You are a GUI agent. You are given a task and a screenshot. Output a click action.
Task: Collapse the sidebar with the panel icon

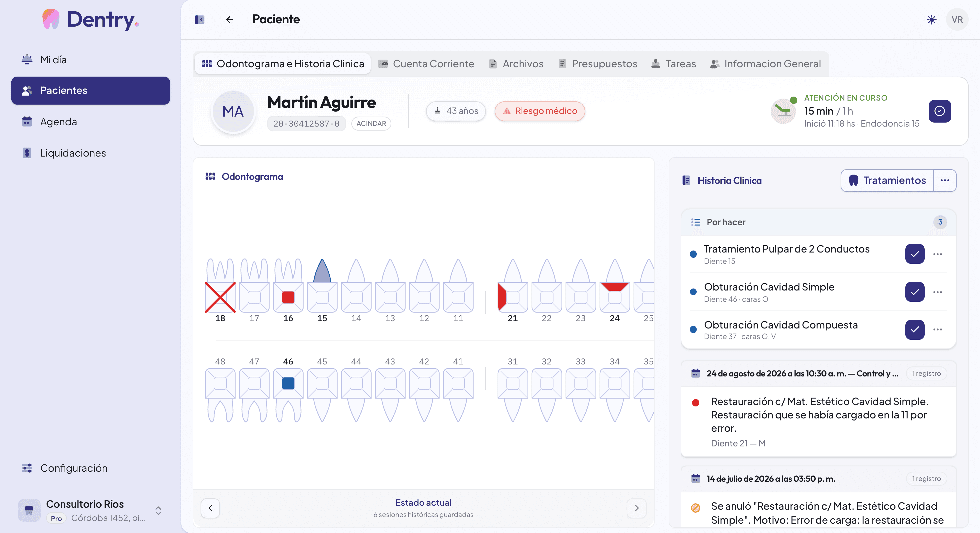(199, 19)
